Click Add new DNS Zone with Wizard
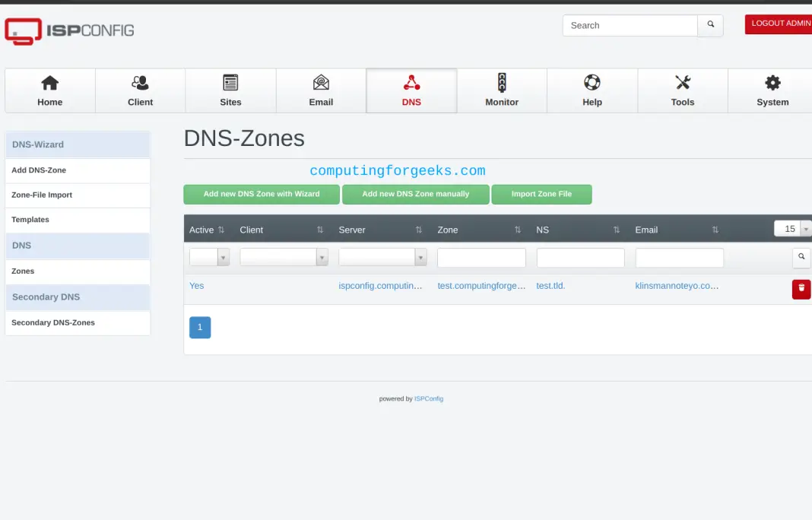Screen dimensions: 812x520 pos(262,194)
